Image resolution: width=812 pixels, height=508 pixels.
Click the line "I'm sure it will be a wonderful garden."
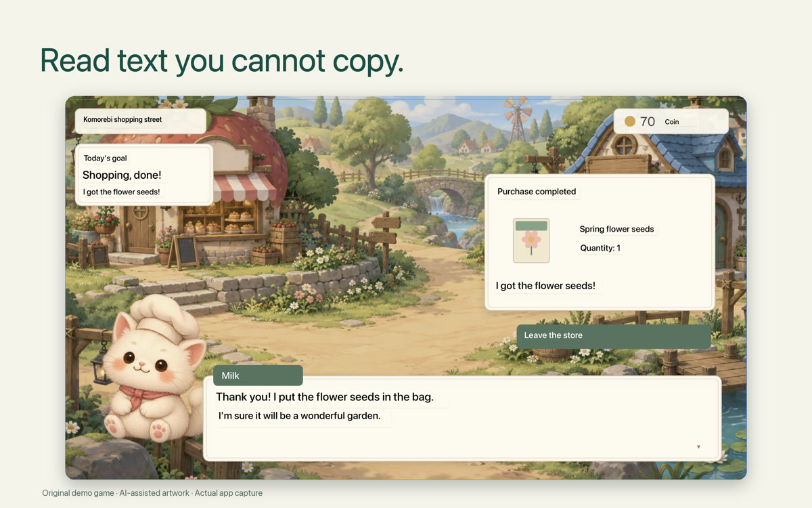[300, 416]
